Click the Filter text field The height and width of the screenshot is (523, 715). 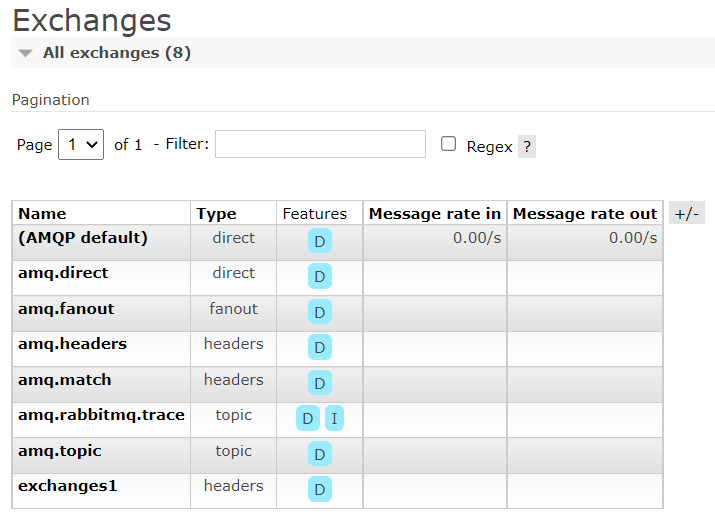320,144
